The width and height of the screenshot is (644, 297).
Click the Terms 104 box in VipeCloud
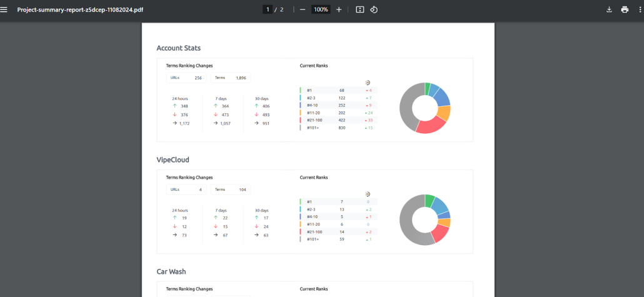pos(231,189)
